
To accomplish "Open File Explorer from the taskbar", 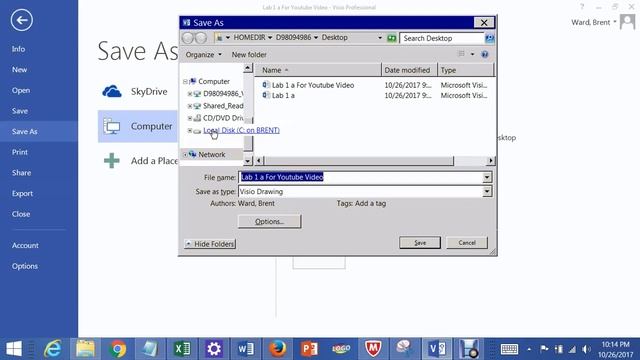I will point(85,349).
